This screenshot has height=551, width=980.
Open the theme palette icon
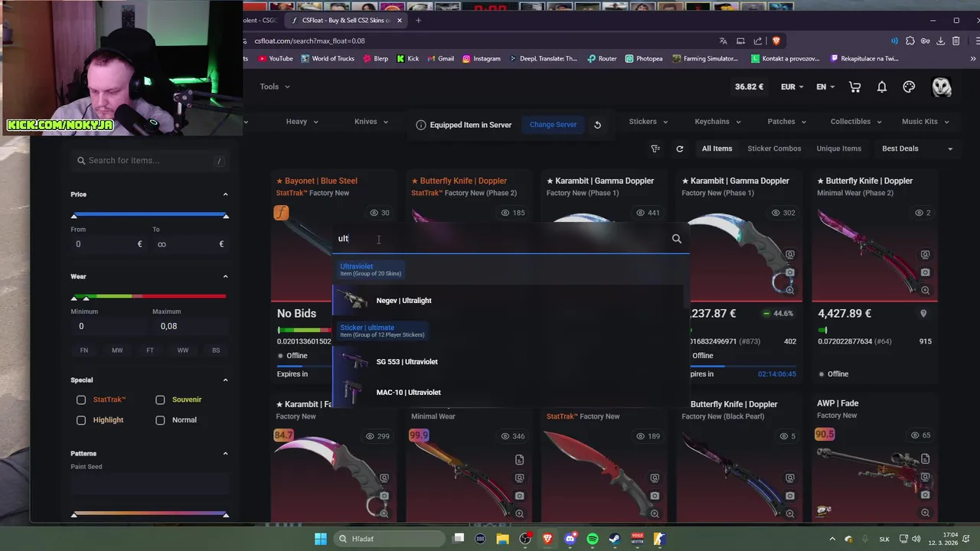pos(909,87)
